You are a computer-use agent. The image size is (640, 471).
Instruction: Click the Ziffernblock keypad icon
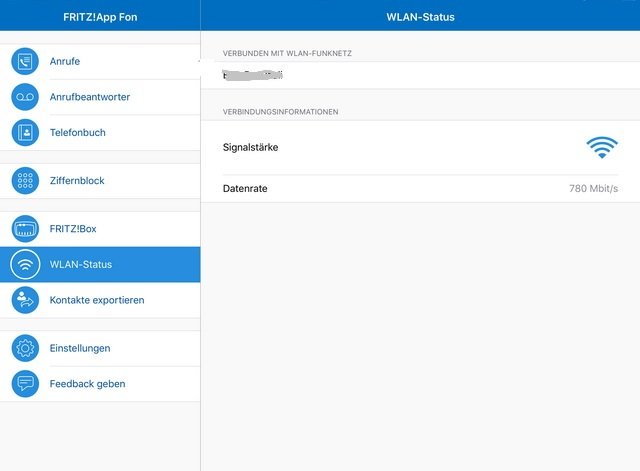coord(25,181)
